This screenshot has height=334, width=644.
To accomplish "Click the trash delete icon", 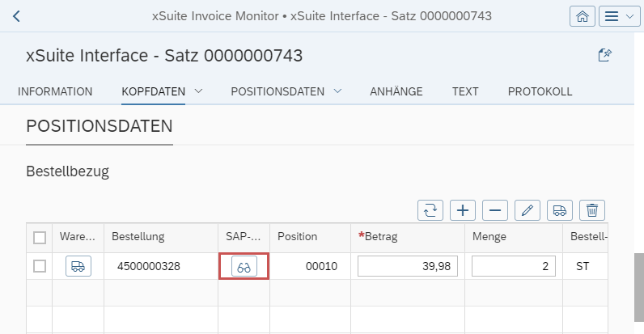I will [x=592, y=210].
